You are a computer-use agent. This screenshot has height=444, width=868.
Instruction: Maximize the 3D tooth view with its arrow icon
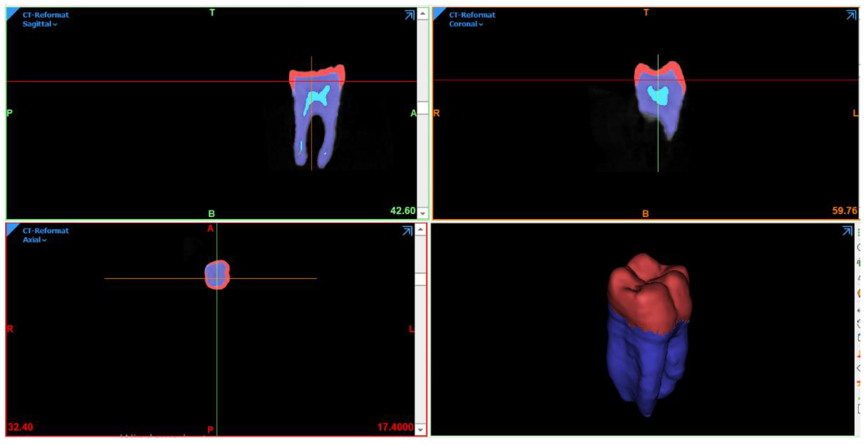point(847,231)
